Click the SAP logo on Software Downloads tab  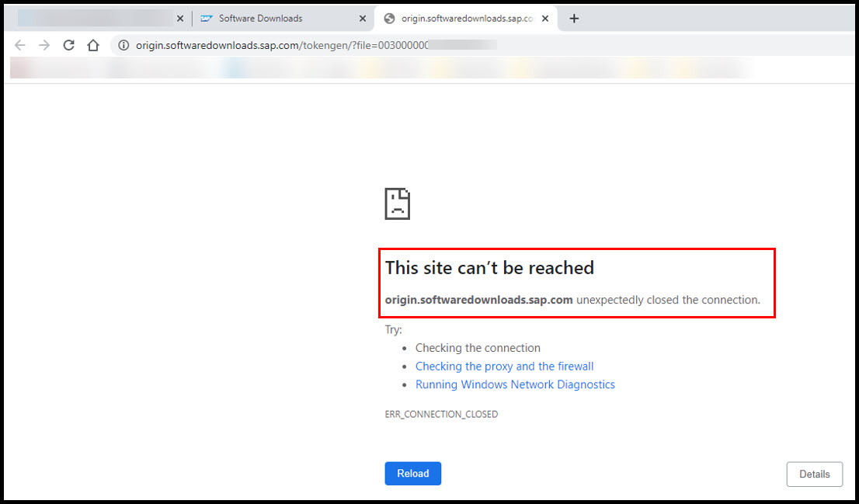[207, 19]
